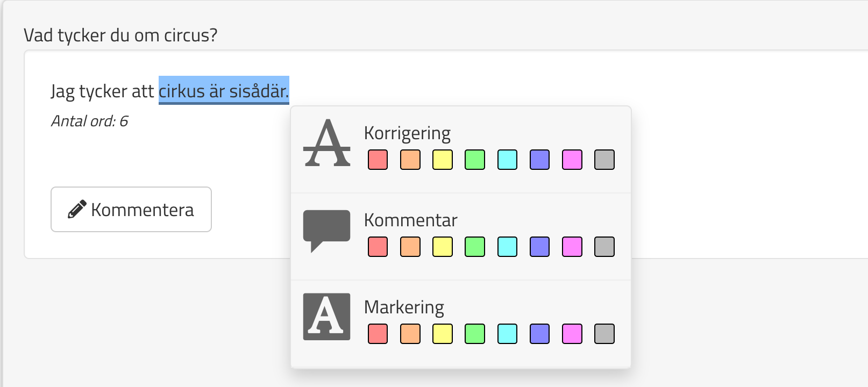Choose the pink Markering color swatch

point(572,334)
